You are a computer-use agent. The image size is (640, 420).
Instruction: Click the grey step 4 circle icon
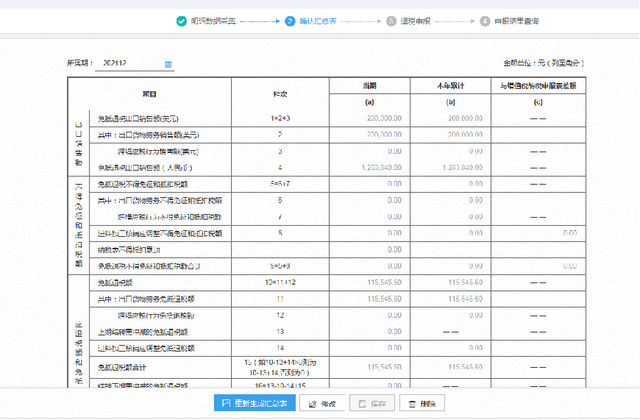484,21
